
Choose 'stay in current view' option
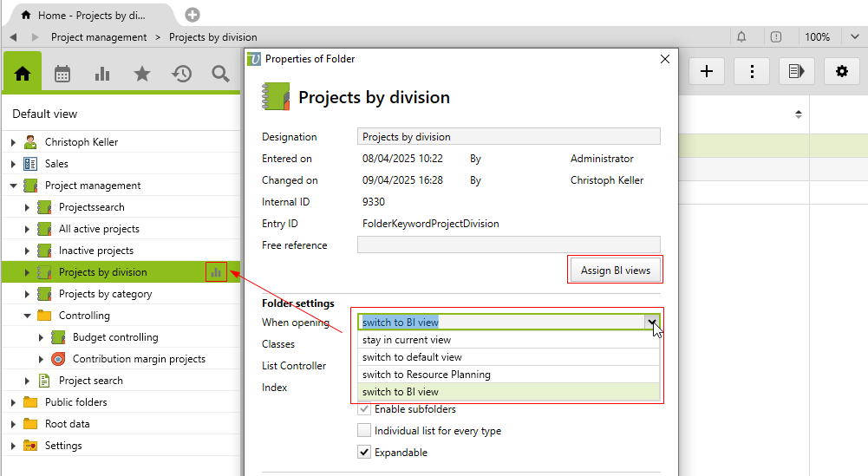(x=407, y=340)
